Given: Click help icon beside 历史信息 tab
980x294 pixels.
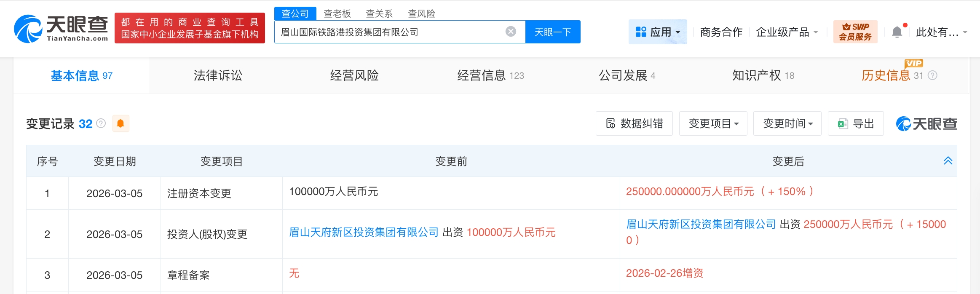Looking at the screenshot, I should point(933,75).
